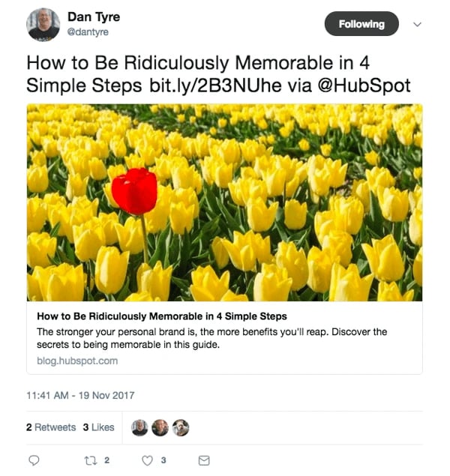View the 2 Retweets list

point(51,427)
